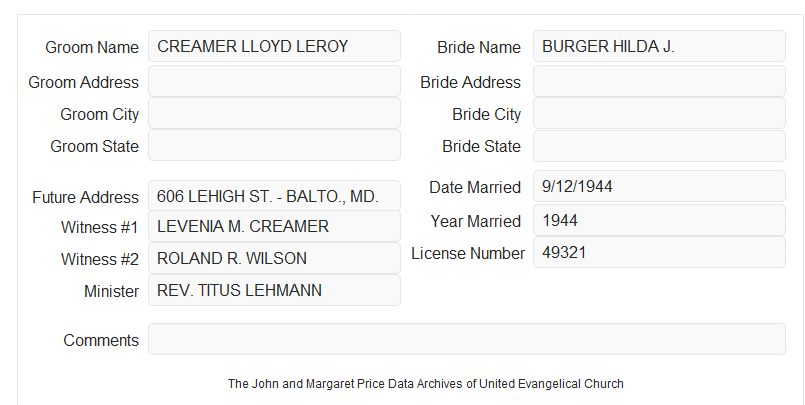Select the Witness #1 field
This screenshot has width=805, height=405.
pos(274,226)
